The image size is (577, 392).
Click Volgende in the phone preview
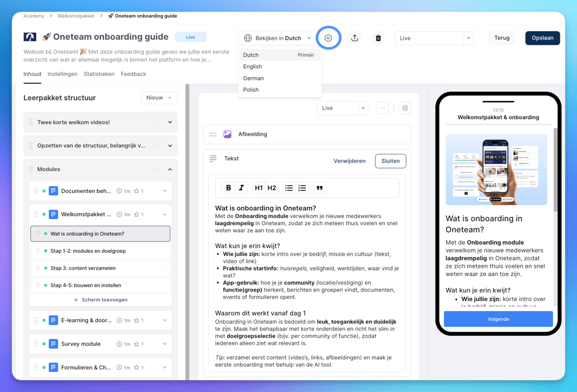tap(498, 319)
